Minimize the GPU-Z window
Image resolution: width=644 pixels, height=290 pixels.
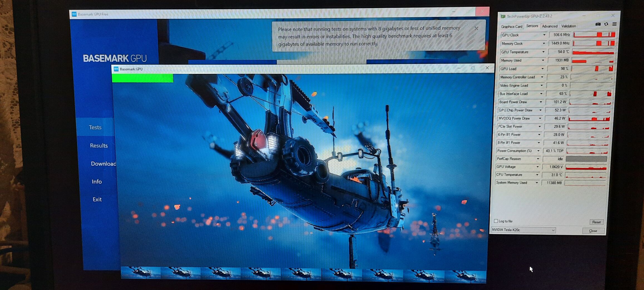[x=584, y=16]
